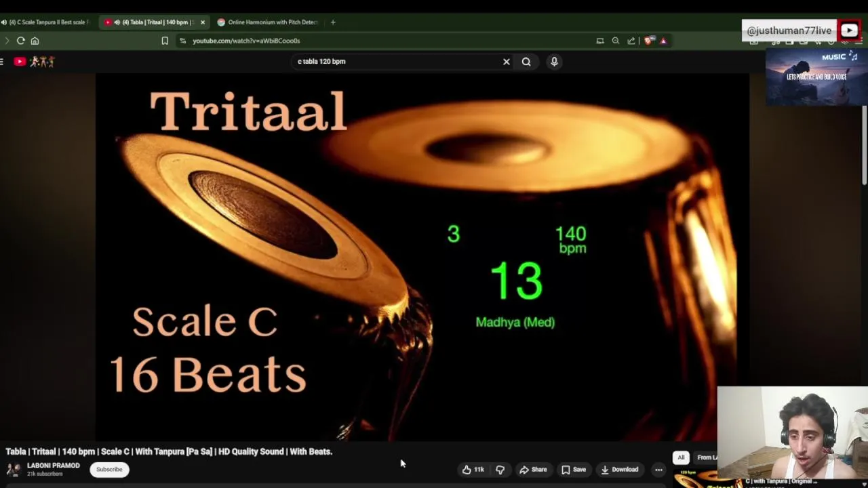The image size is (868, 488).
Task: Click the video title text
Action: click(x=169, y=451)
